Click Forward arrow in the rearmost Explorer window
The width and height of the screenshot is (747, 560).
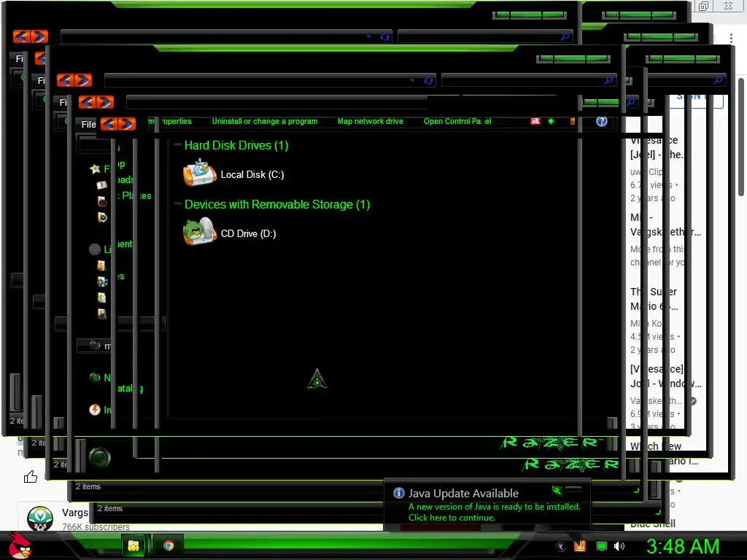click(39, 36)
